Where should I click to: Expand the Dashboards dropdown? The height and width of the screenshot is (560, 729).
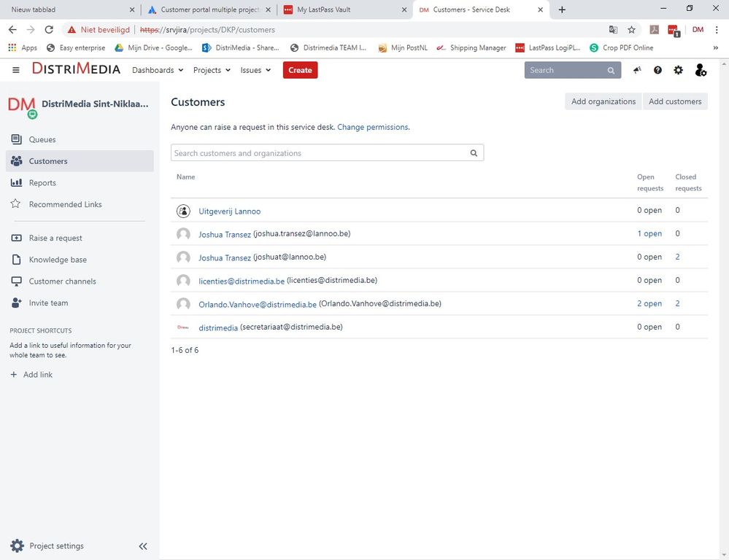tap(158, 70)
